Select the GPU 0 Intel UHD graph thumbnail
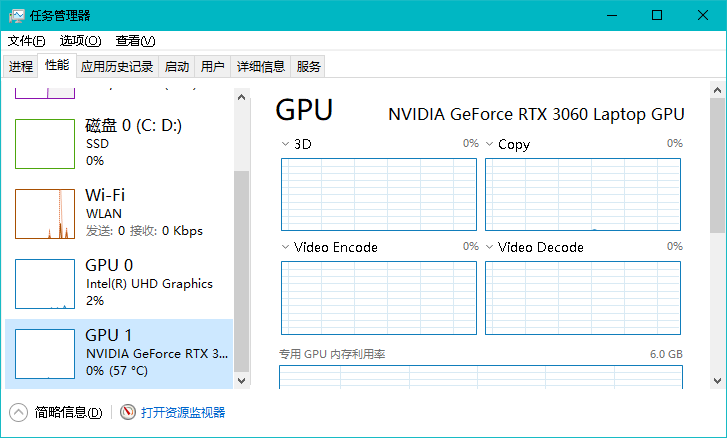Image resolution: width=727 pixels, height=438 pixels. click(45, 283)
